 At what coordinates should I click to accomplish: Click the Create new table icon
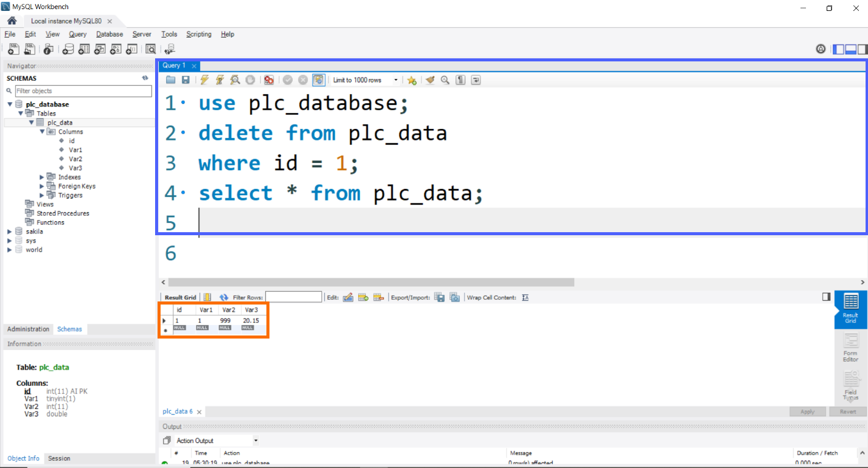[x=83, y=49]
